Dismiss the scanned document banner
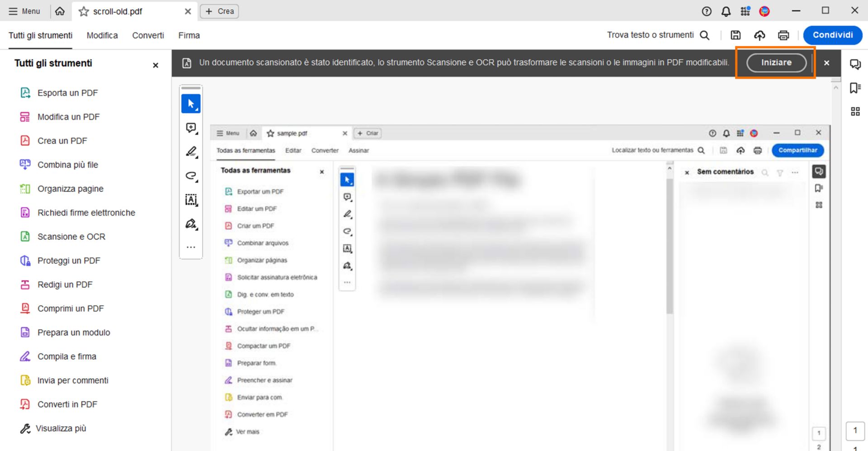This screenshot has height=451, width=868. 826,63
